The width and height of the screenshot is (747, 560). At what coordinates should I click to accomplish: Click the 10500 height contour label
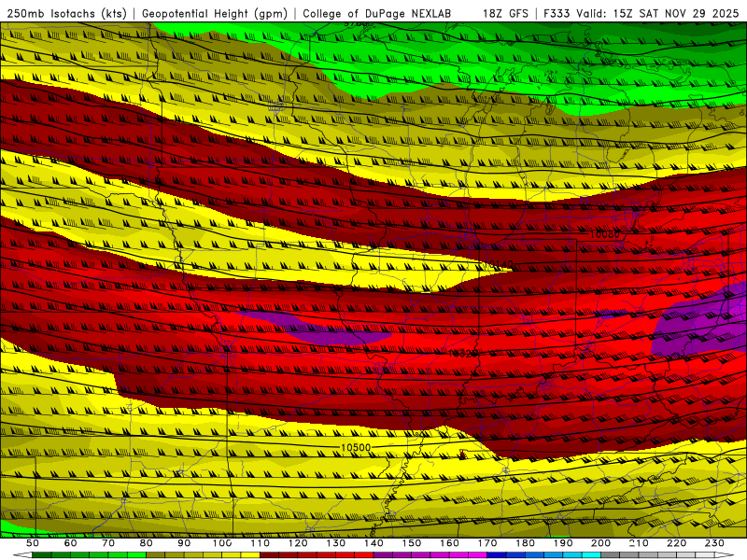click(356, 448)
